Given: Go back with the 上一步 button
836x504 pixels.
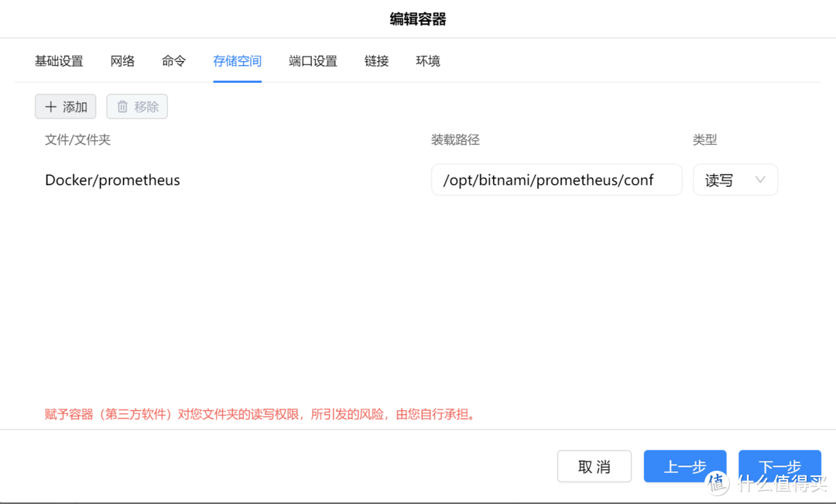Looking at the screenshot, I should pos(685,466).
